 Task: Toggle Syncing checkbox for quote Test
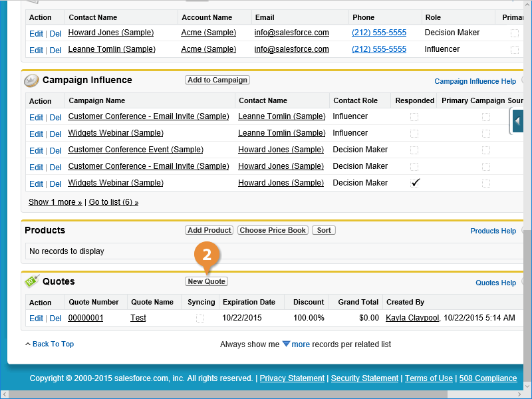[x=200, y=319]
